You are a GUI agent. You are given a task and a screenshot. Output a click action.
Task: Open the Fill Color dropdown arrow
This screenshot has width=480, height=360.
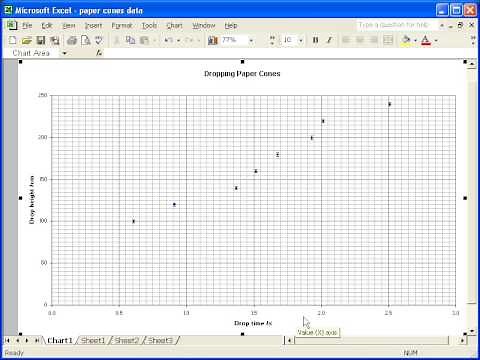pyautogui.click(x=415, y=41)
